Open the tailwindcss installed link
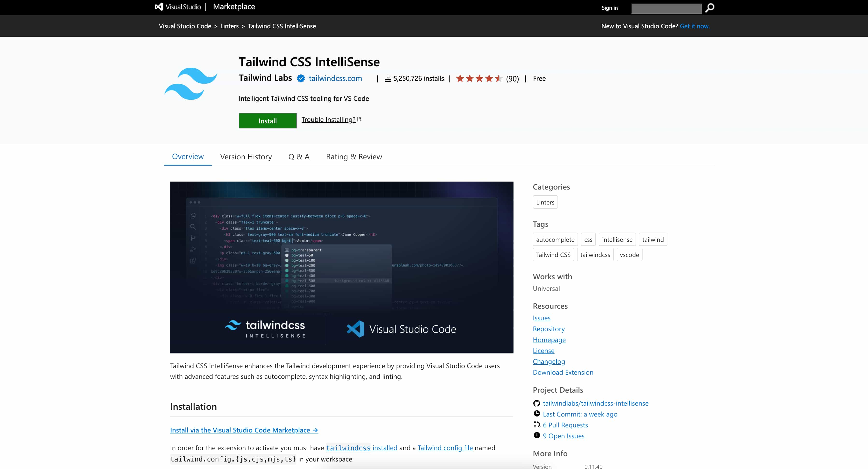The image size is (868, 469). (x=362, y=448)
